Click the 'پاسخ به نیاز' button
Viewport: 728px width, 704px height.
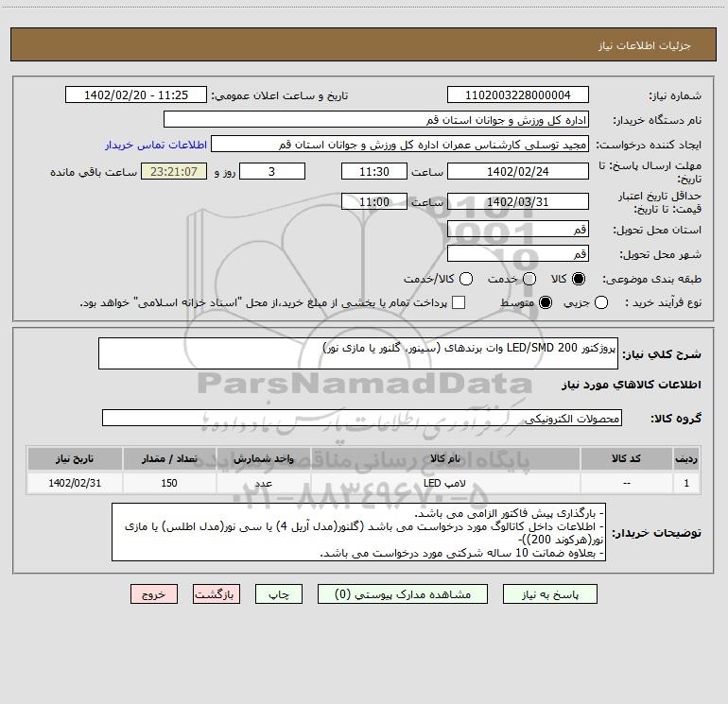549,594
